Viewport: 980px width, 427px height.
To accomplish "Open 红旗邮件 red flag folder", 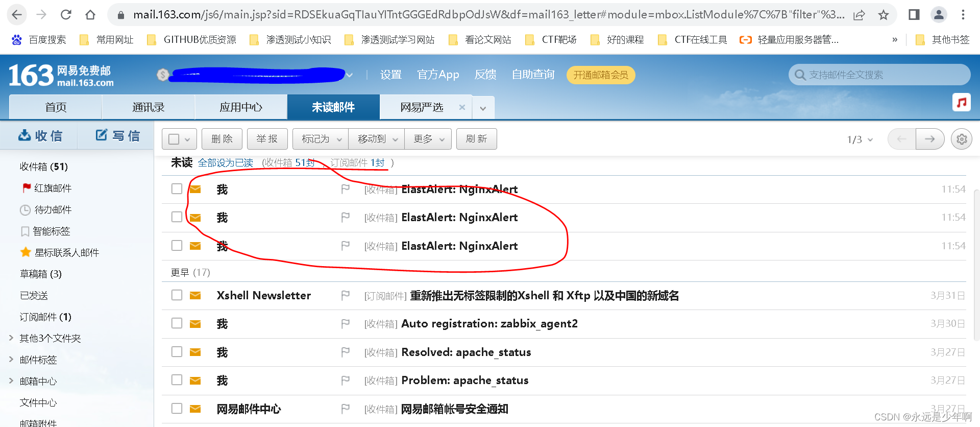I will [x=47, y=188].
